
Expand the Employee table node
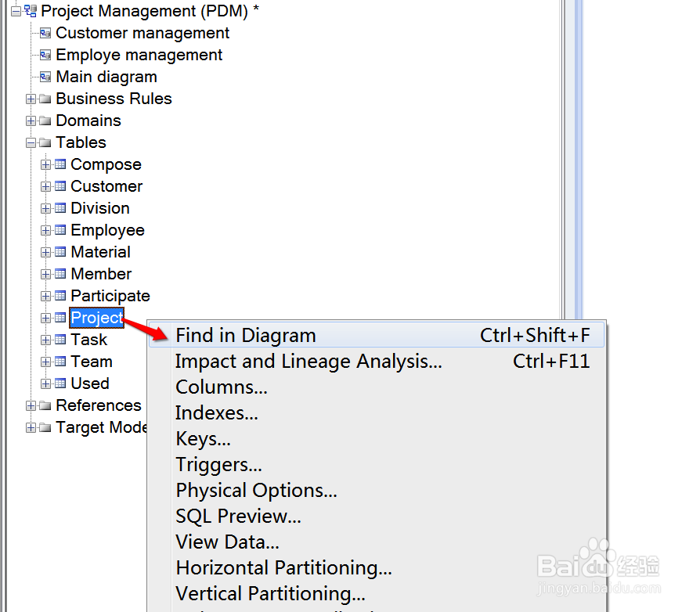(x=45, y=230)
